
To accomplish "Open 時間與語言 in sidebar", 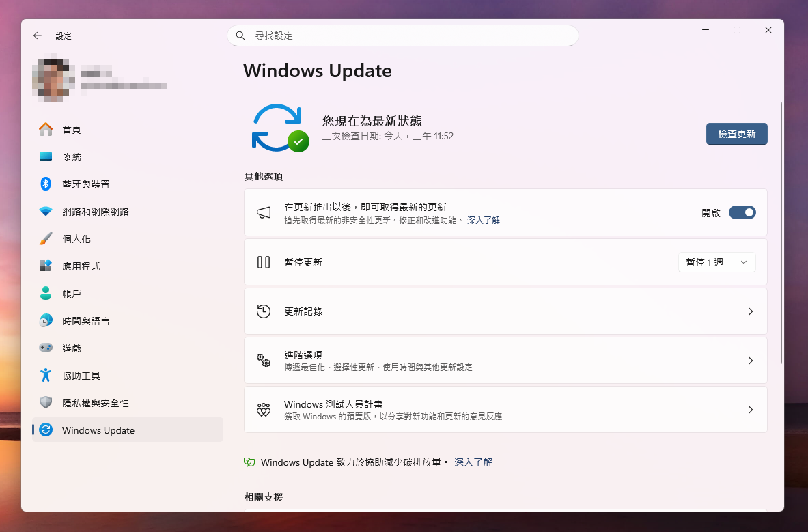I will coord(85,321).
